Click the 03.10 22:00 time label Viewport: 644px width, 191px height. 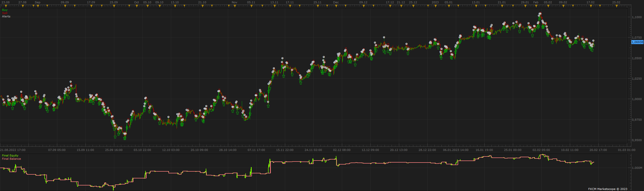[x=142, y=150]
